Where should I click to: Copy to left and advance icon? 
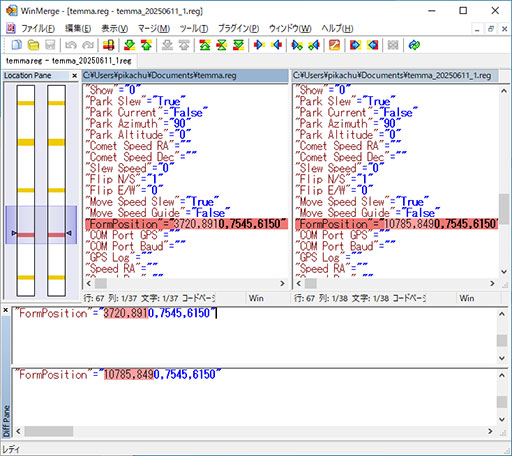[x=314, y=45]
